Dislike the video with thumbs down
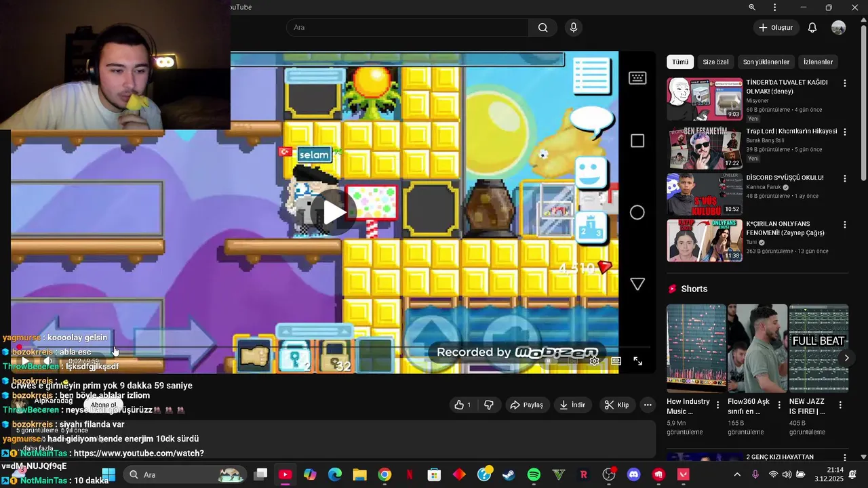The width and height of the screenshot is (868, 488). coord(489,405)
